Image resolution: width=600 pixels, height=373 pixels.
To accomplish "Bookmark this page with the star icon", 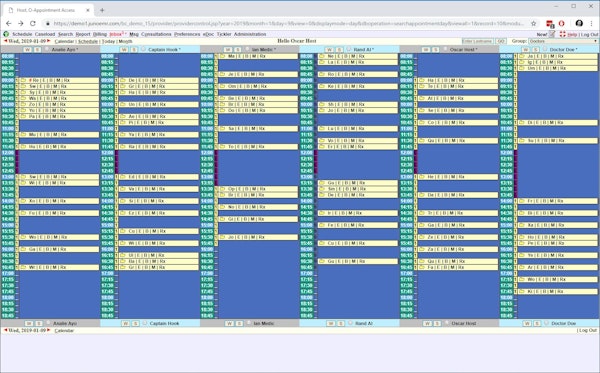I will (533, 23).
